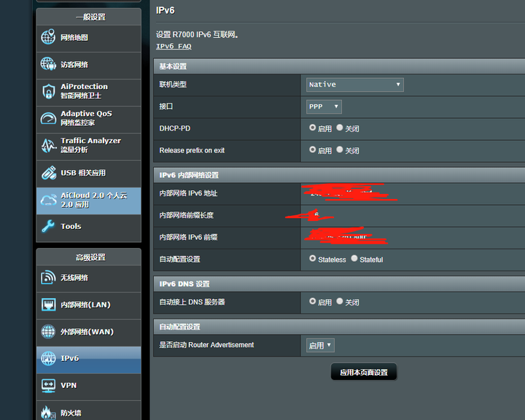Select Stateless auto configuration
The width and height of the screenshot is (525, 420).
pyautogui.click(x=312, y=258)
